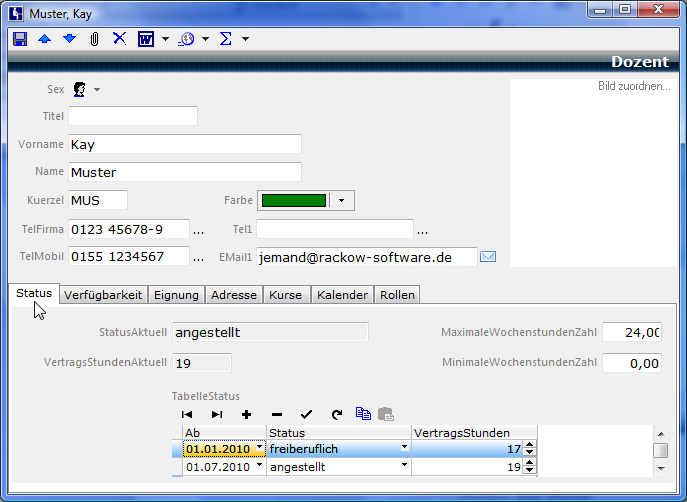Delete record using the X icon

click(119, 39)
